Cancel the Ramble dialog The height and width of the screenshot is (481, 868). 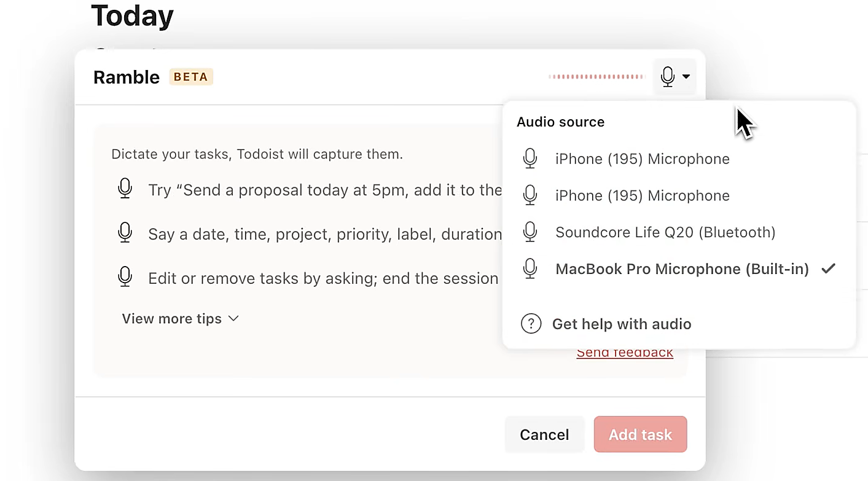544,435
